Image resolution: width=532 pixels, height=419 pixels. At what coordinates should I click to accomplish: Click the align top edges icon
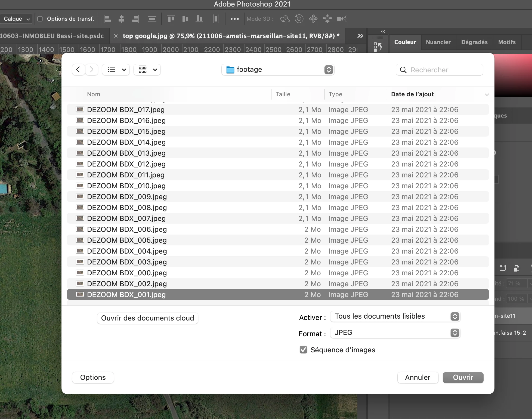click(171, 19)
